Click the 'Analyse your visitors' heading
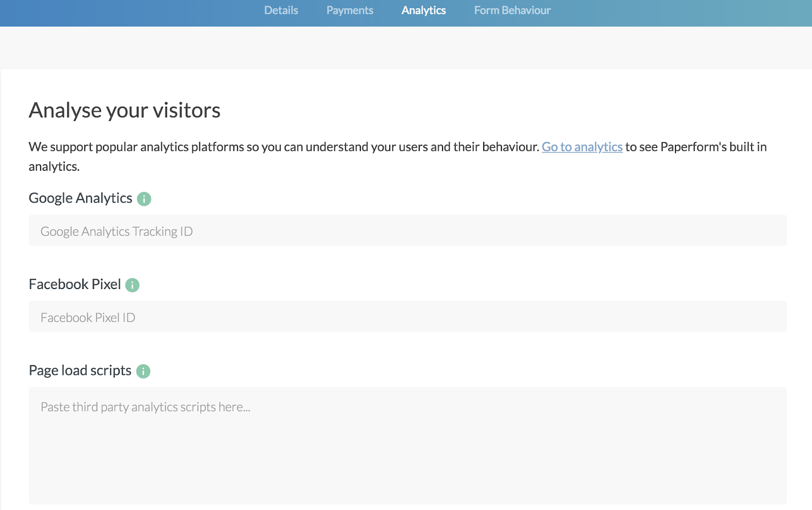The height and width of the screenshot is (510, 812). (125, 110)
